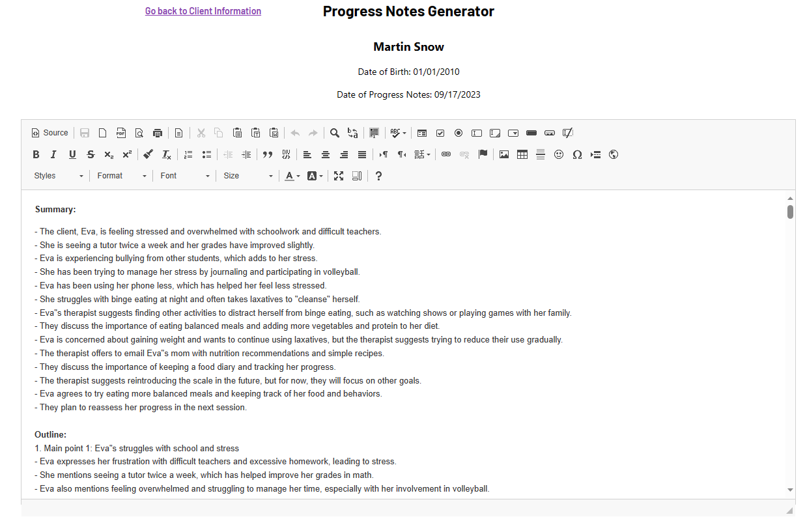805x532 pixels.
Task: Open the Preview icon
Action: click(x=139, y=133)
